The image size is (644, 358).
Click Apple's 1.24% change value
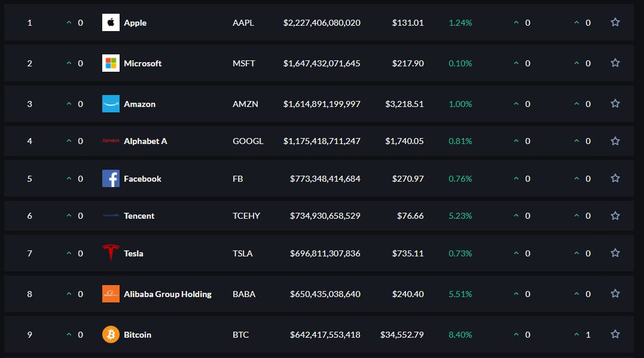pos(460,23)
